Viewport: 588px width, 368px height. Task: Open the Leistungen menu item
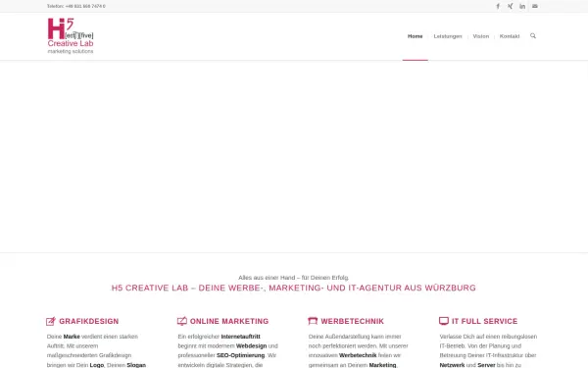click(448, 36)
